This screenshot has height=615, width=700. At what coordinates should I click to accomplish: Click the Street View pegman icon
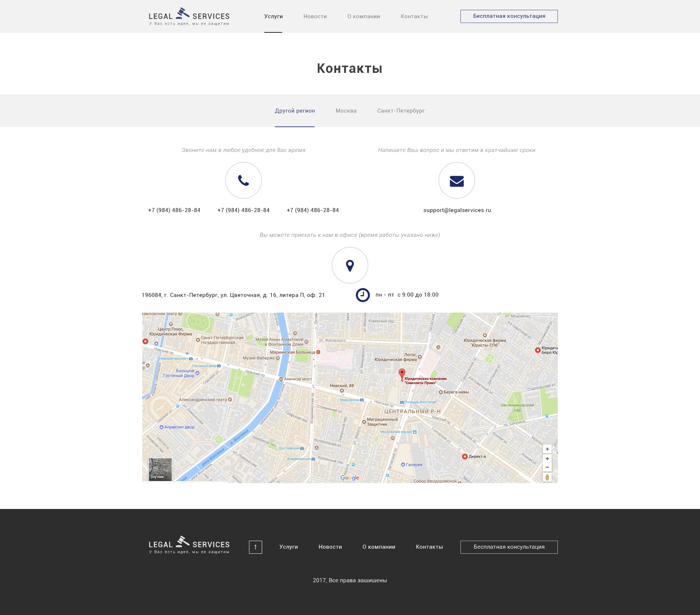tap(547, 477)
